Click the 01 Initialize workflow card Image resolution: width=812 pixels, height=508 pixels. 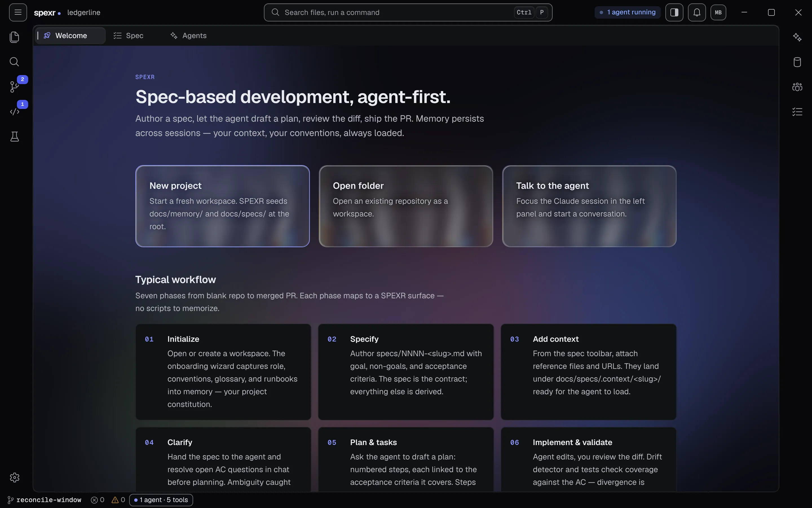click(x=223, y=372)
